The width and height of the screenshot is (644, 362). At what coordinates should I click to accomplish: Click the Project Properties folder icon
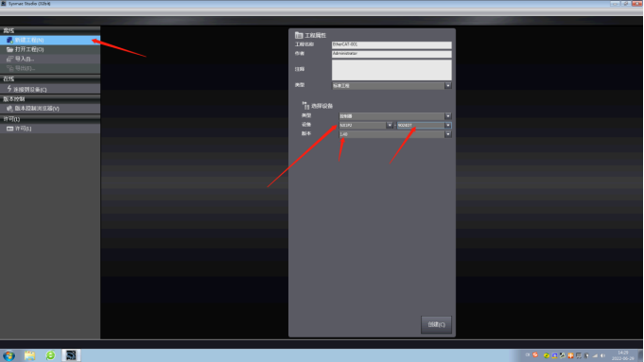click(x=299, y=35)
